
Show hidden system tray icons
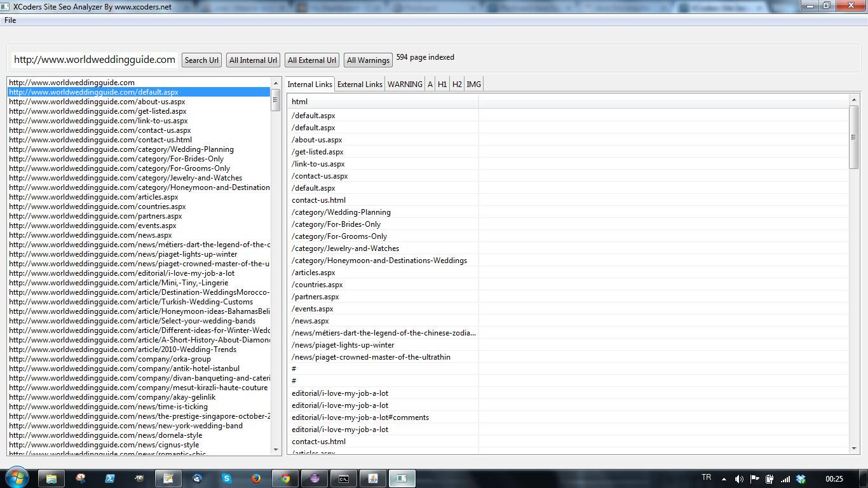click(724, 479)
